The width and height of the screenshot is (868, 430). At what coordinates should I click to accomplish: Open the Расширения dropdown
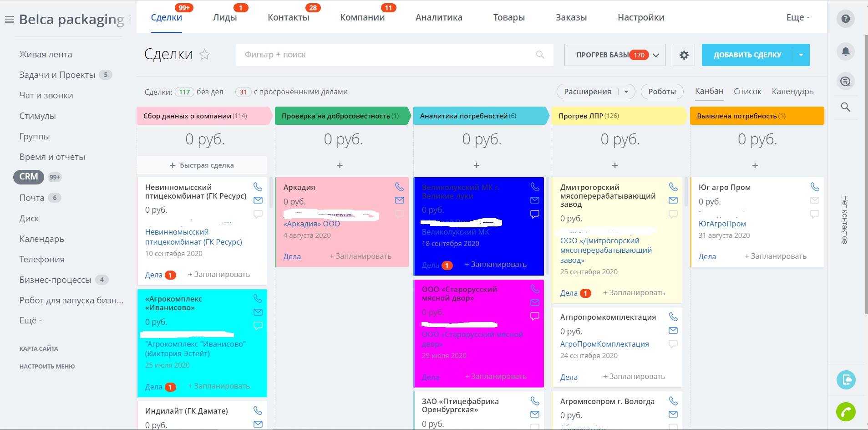click(x=626, y=92)
